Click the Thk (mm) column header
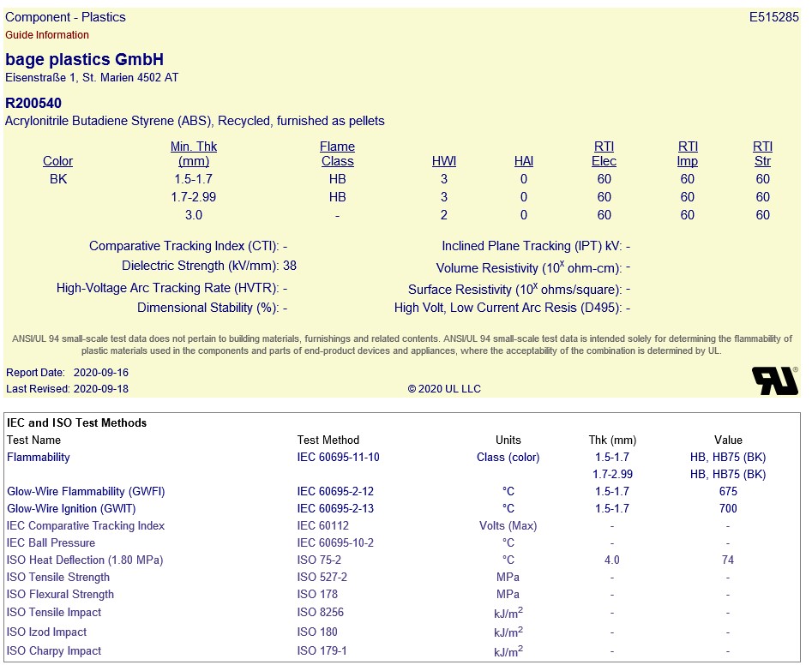 612,440
